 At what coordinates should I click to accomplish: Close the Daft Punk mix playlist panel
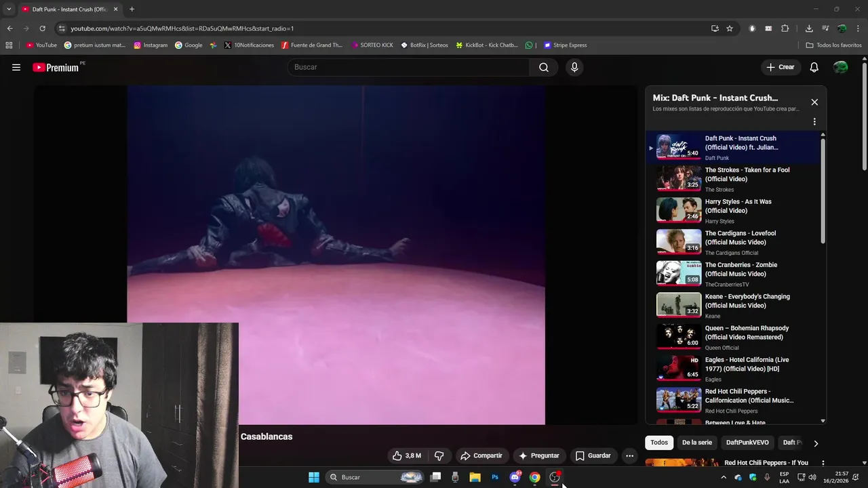click(814, 102)
